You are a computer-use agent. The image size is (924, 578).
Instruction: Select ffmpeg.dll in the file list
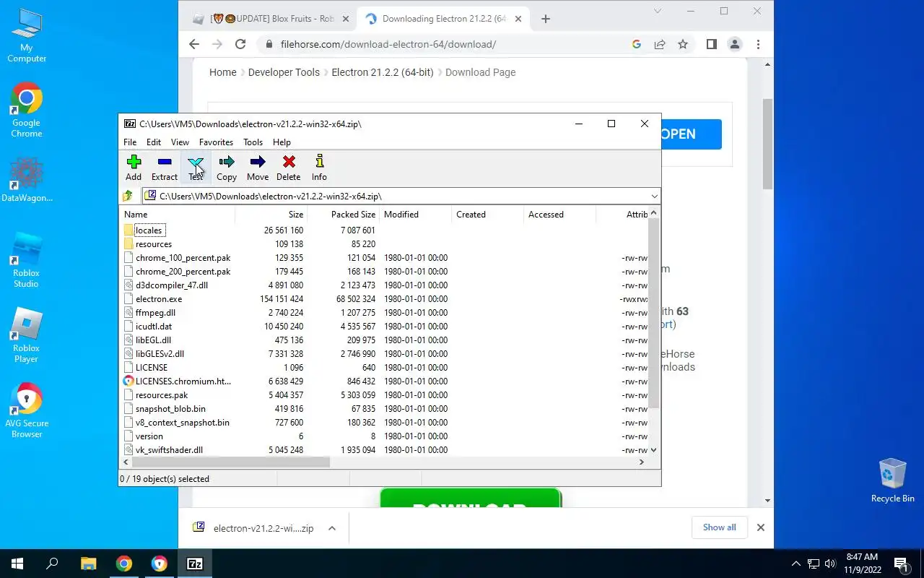tap(155, 313)
